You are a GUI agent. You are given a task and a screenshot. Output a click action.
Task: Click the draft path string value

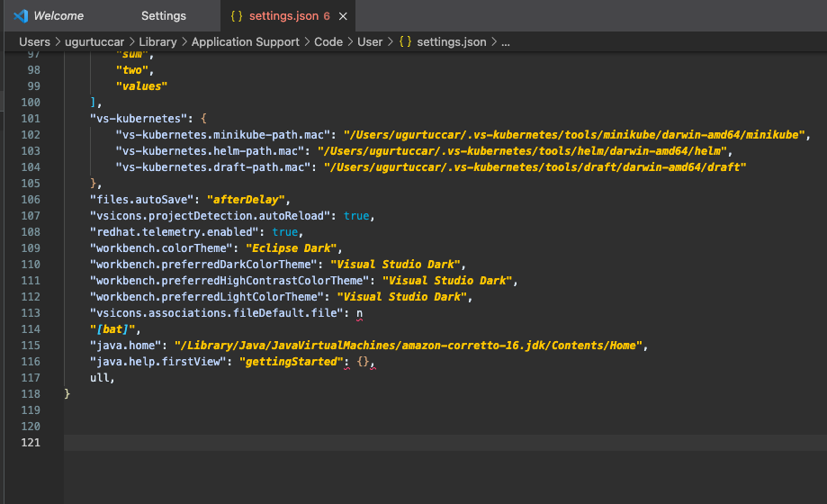click(x=535, y=166)
